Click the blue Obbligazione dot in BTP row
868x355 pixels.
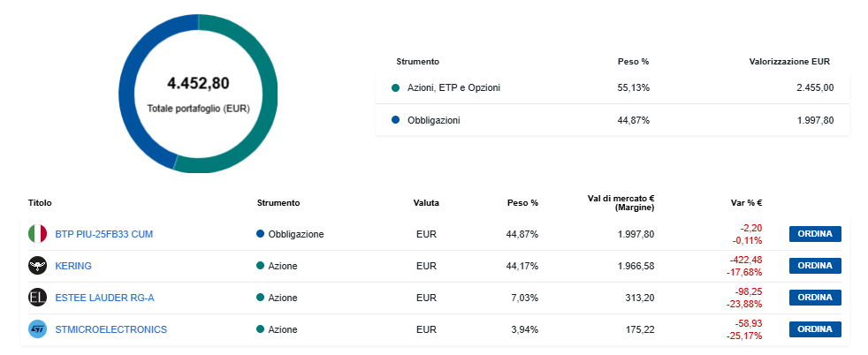point(261,234)
